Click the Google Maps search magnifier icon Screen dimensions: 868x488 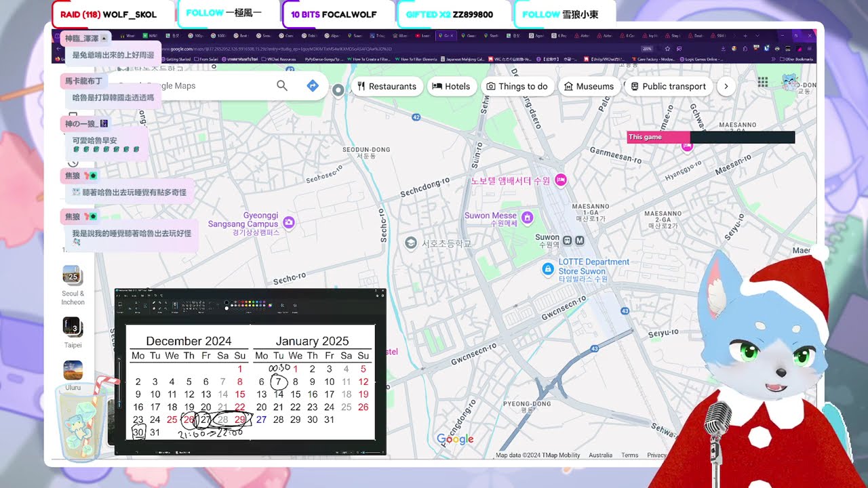282,85
